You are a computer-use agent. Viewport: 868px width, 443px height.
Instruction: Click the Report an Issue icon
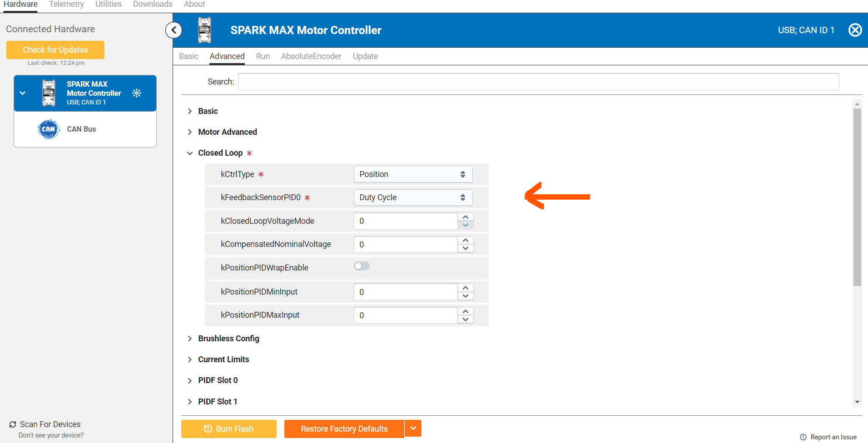803,437
